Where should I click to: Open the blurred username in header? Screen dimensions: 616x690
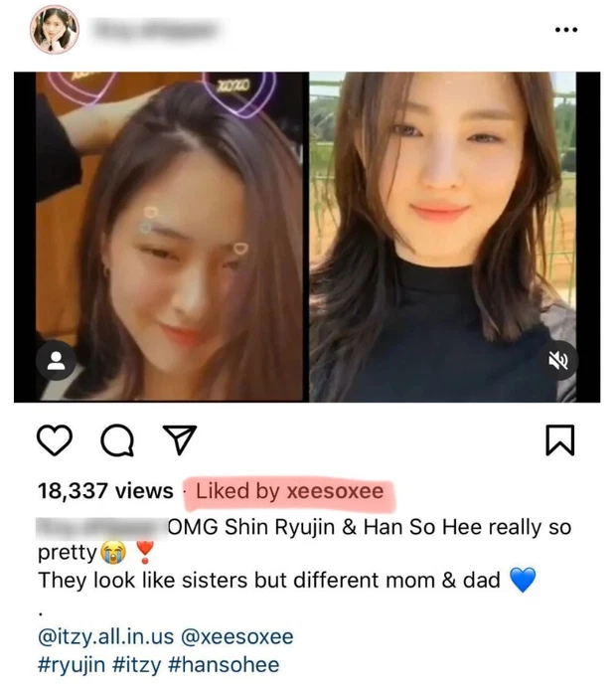[155, 30]
